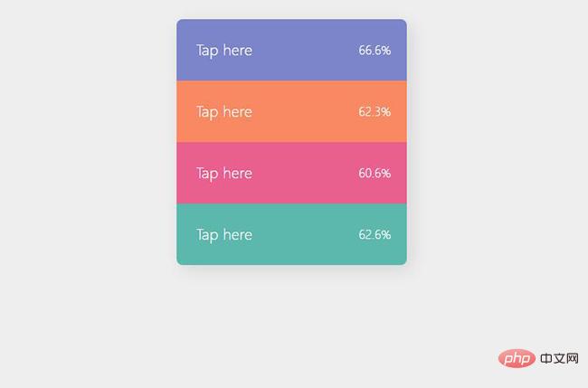Select 'Tap here' label in pink panel
The height and width of the screenshot is (388, 588).
[x=224, y=174]
